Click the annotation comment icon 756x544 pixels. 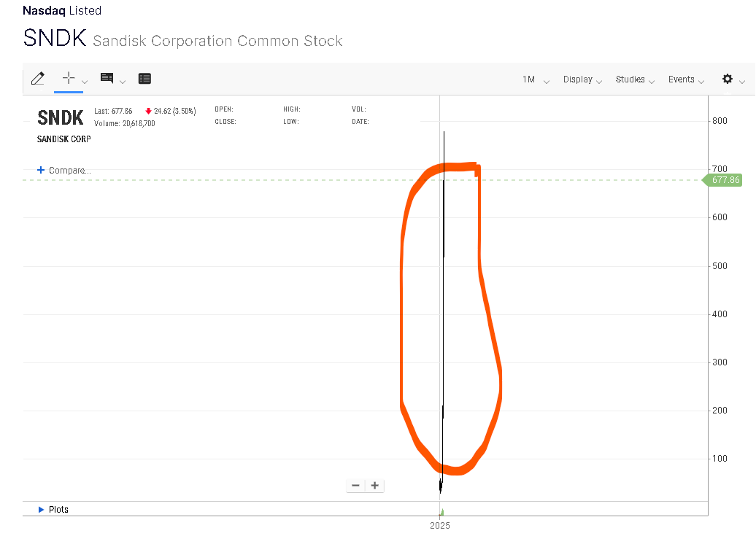tap(107, 79)
